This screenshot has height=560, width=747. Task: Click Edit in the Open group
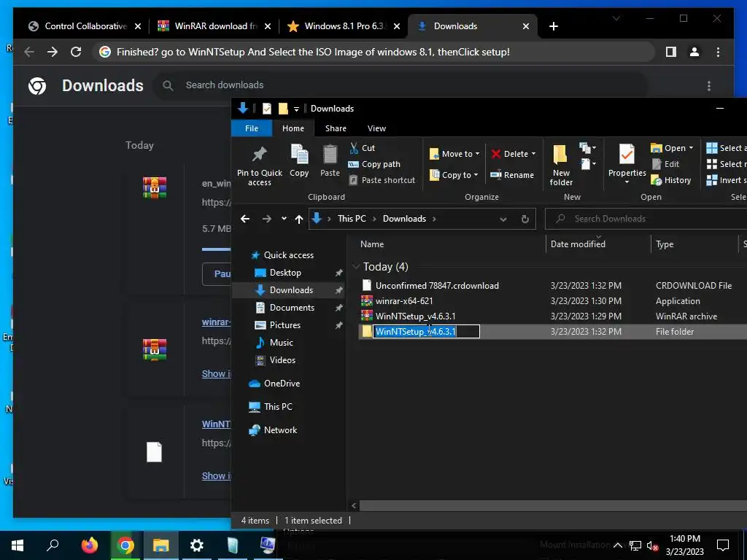665,164
